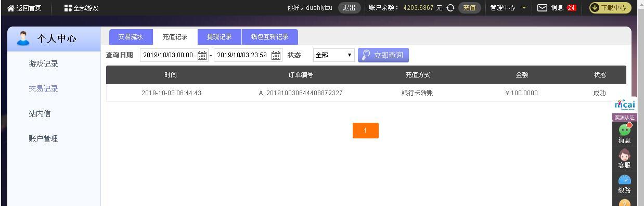Select the amount ￥100.0000
Image resolution: width=644 pixels, height=206 pixels.
point(521,93)
